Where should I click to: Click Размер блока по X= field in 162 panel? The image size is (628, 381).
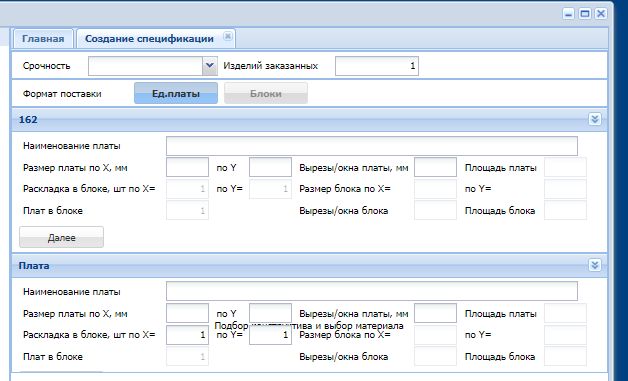coord(435,189)
